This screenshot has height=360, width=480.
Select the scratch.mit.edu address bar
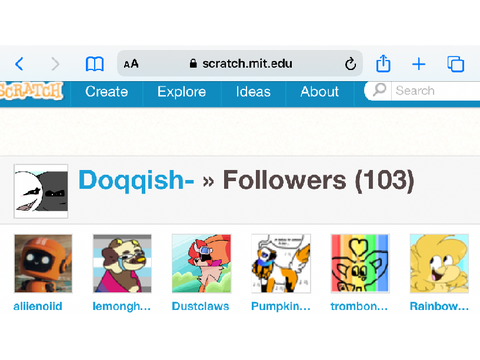[240, 64]
